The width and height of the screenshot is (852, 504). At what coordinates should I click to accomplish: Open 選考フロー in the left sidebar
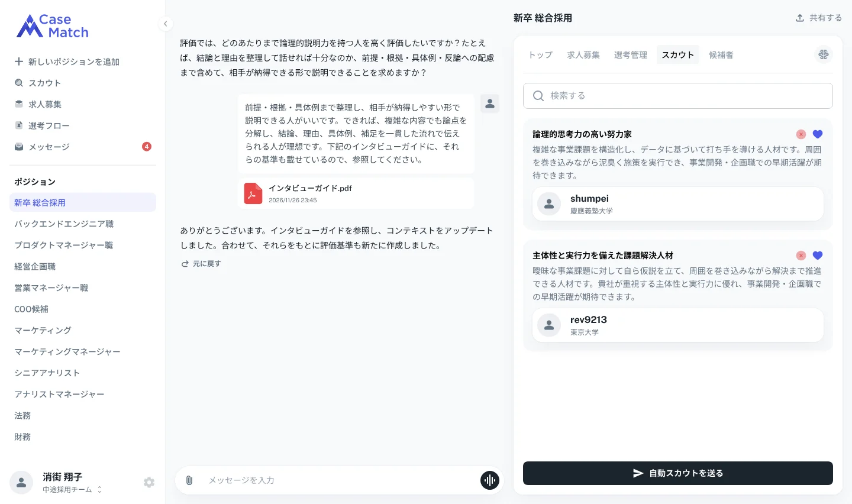83,125
